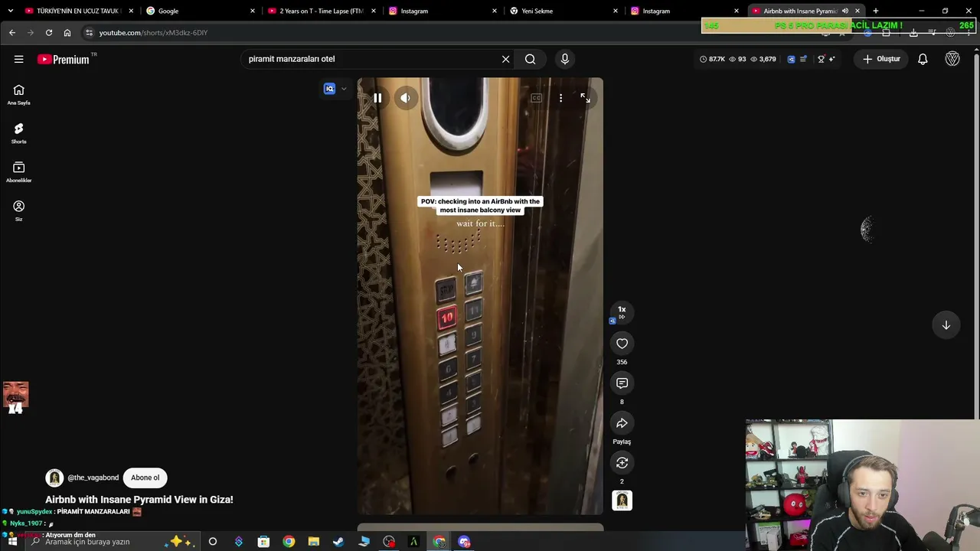Pause the Shorts video
Viewport: 980px width, 551px height.
(377, 98)
